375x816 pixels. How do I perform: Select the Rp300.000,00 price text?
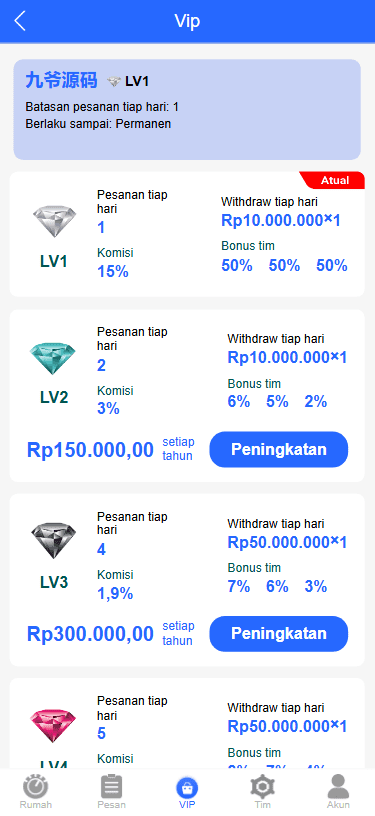[90, 634]
